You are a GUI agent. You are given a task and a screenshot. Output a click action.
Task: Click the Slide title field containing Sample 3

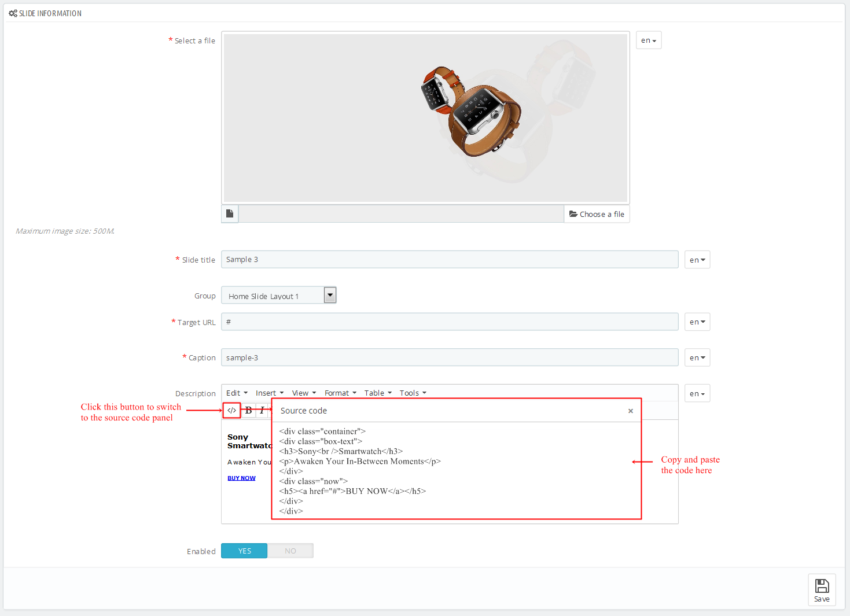click(450, 259)
